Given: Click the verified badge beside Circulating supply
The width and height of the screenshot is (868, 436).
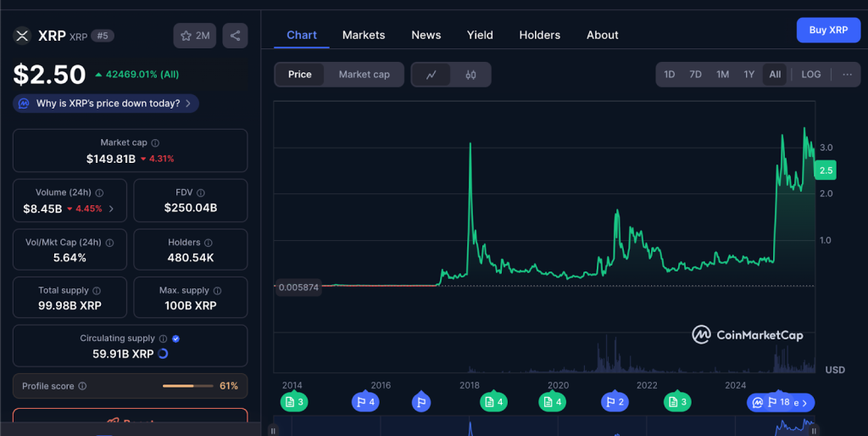Looking at the screenshot, I should pos(175,338).
